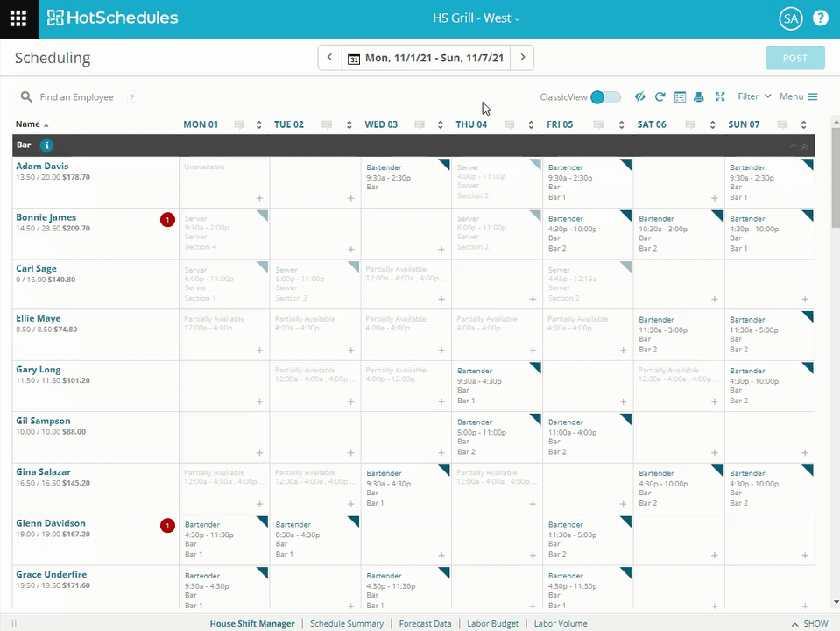Open the apps grid launcher
This screenshot has height=631, width=840.
(x=18, y=18)
